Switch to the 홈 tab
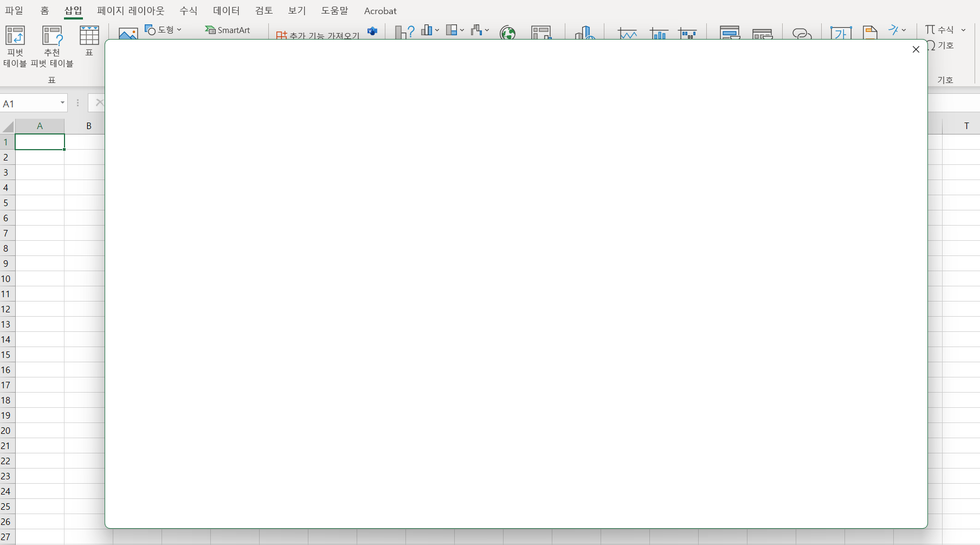Image resolution: width=980 pixels, height=545 pixels. click(44, 11)
